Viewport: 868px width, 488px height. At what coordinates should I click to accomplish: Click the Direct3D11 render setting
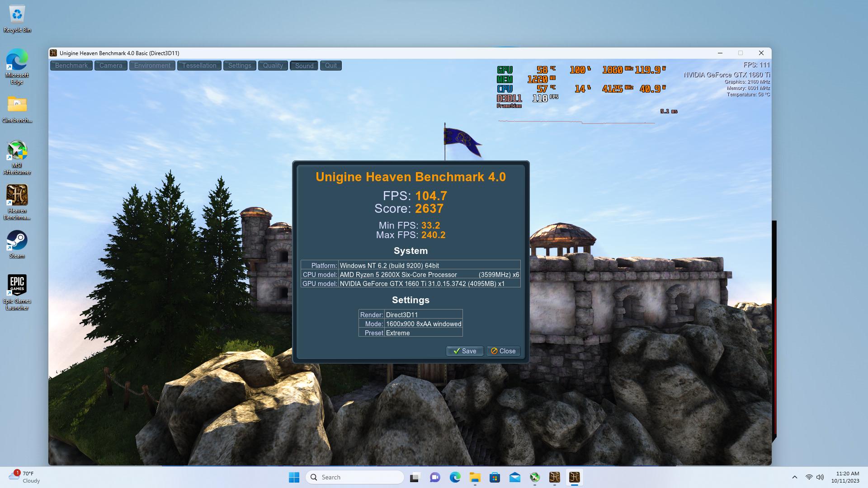click(x=402, y=315)
